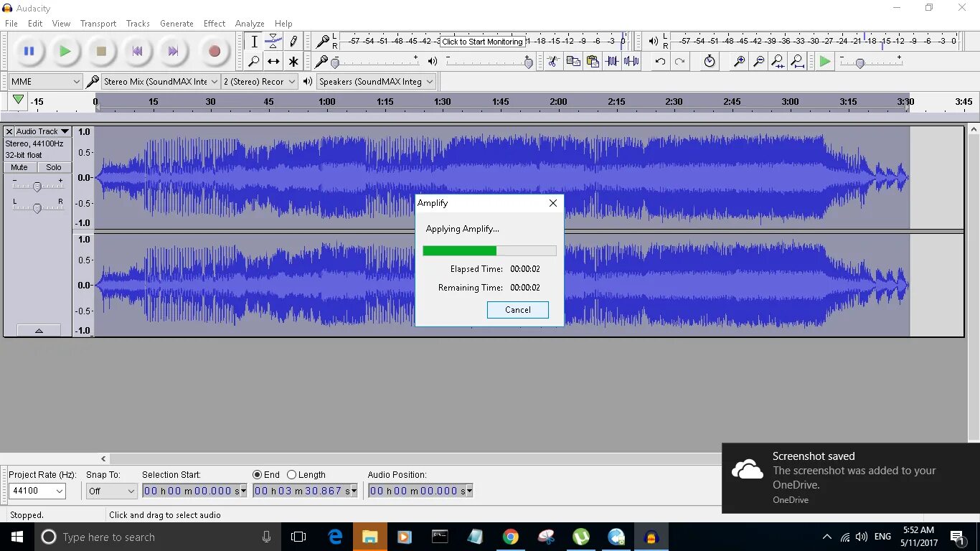Screen dimensions: 980x551
Task: Open the Stereo Mix recording device dropdown
Action: 161,82
